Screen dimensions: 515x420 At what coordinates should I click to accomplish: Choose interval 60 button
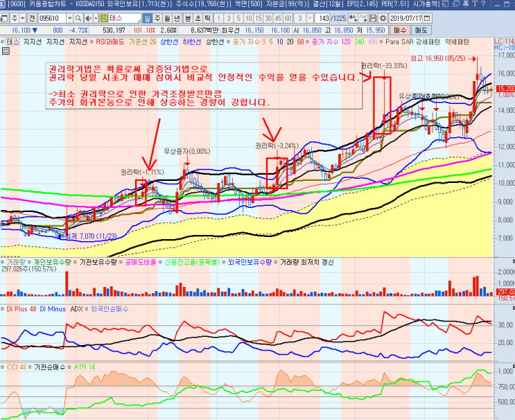click(x=288, y=18)
